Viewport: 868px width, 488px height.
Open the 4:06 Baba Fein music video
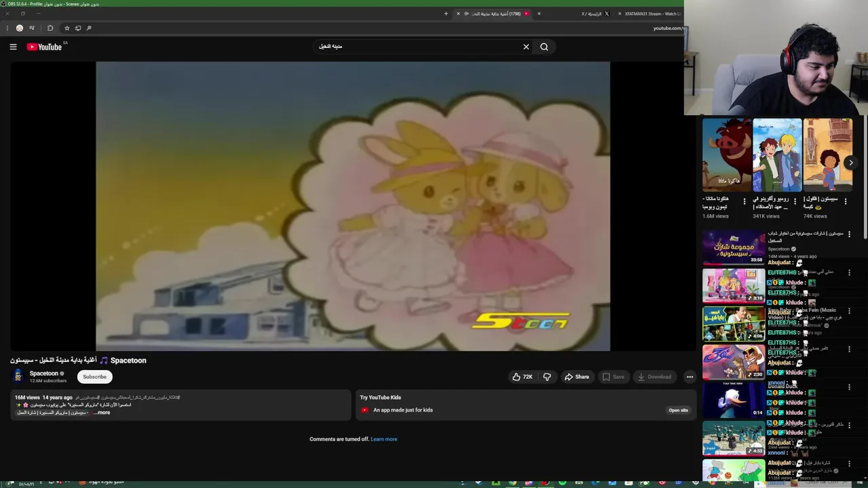[x=734, y=323]
